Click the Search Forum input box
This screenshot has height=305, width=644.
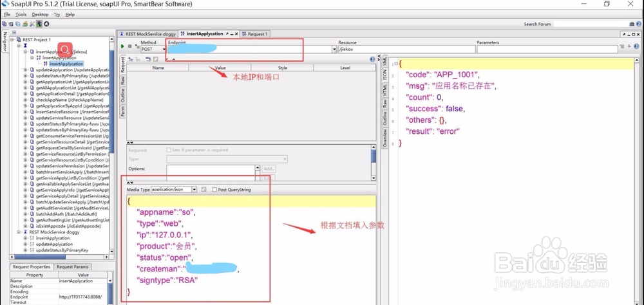pos(591,24)
